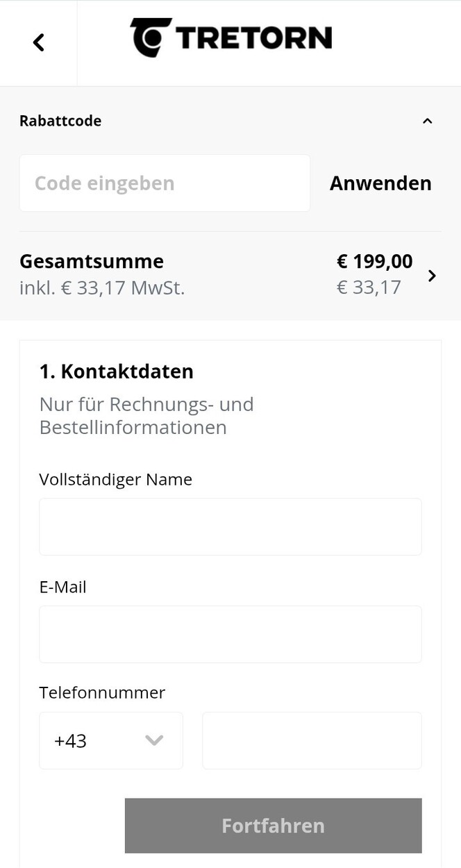The image size is (461, 868).
Task: Click the 'inkl. € 33,17 MwSt.' text
Action: tap(102, 287)
